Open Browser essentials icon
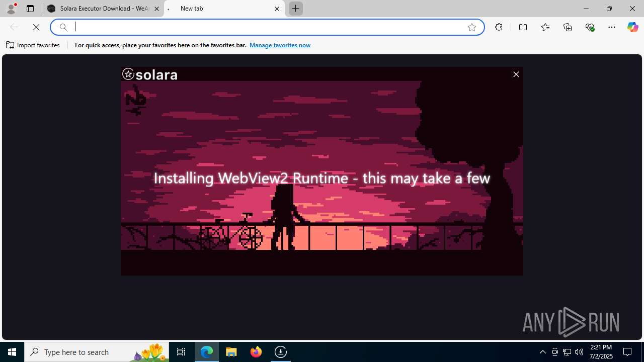The width and height of the screenshot is (644, 362). coord(590,27)
